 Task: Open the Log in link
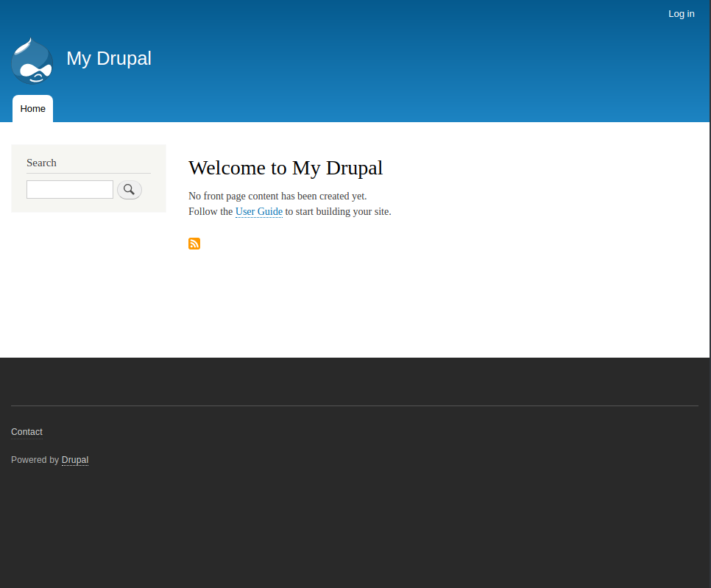[681, 14]
